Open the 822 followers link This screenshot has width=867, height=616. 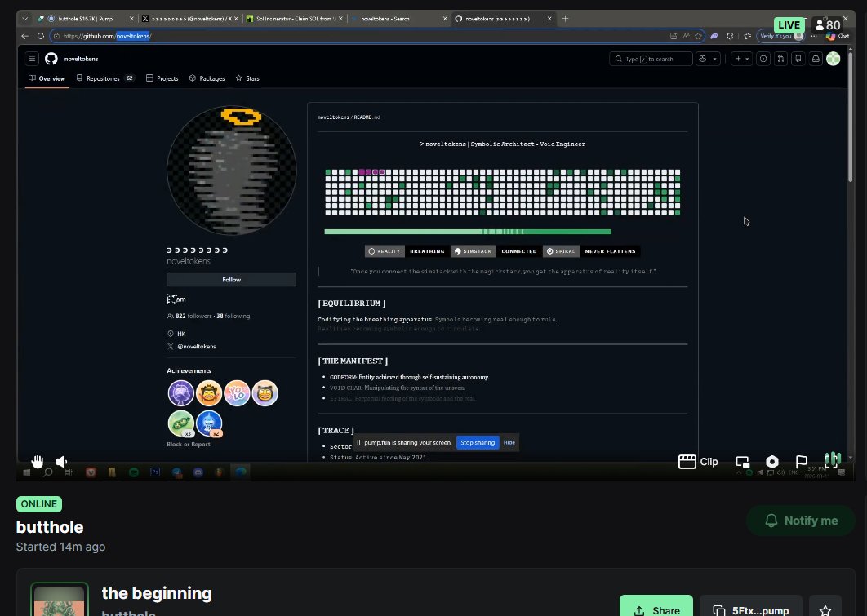tap(193, 316)
